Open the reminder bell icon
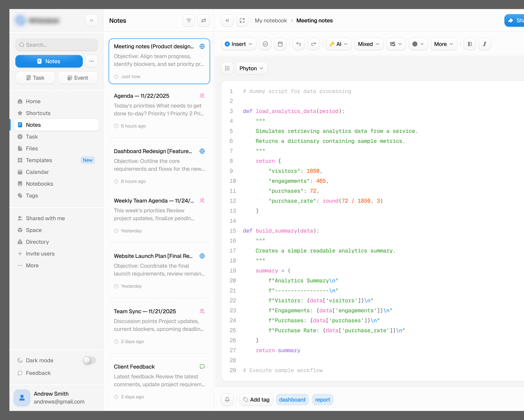The image size is (524, 420). coord(227,400)
